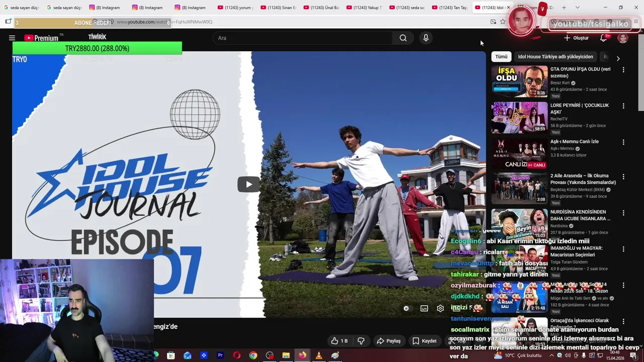Open Google Chrome from taskbar
Image resolution: width=644 pixels, height=362 pixels.
pos(253,355)
